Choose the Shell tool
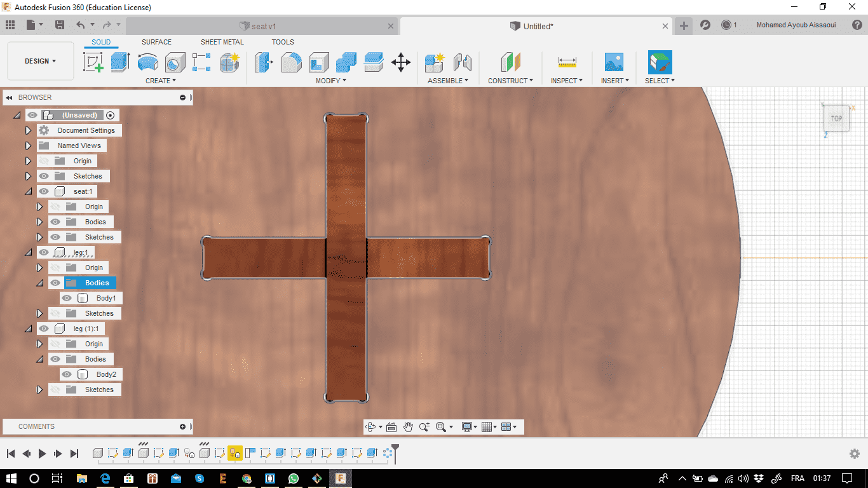This screenshot has height=488, width=868. [319, 62]
